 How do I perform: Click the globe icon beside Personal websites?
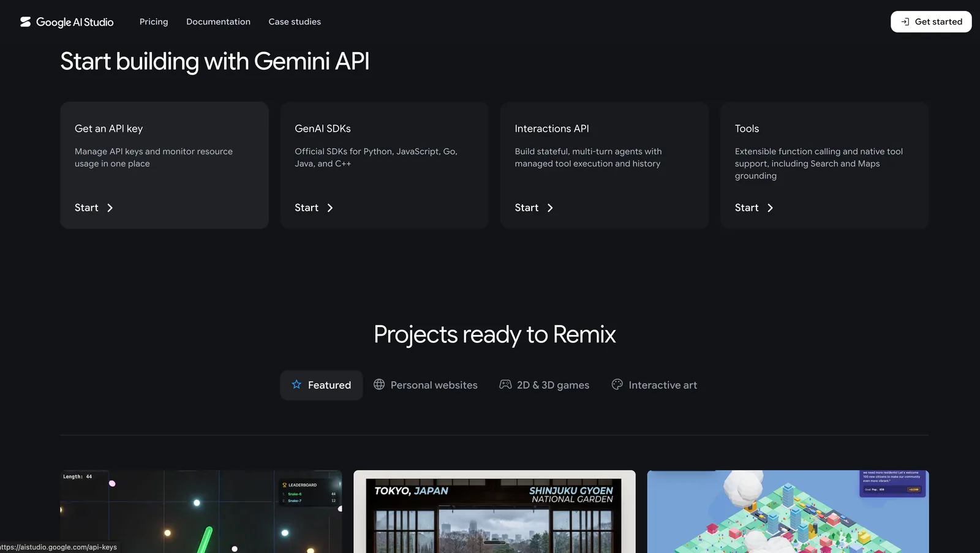click(379, 385)
